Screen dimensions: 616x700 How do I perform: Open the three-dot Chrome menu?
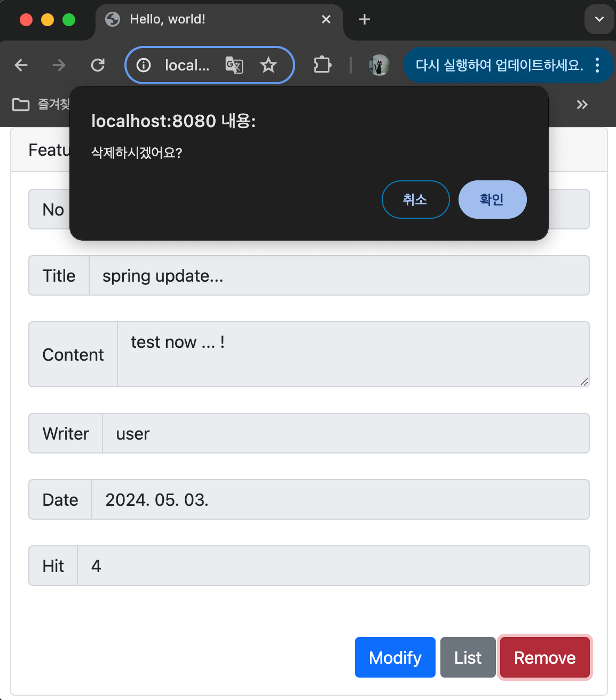tap(597, 65)
